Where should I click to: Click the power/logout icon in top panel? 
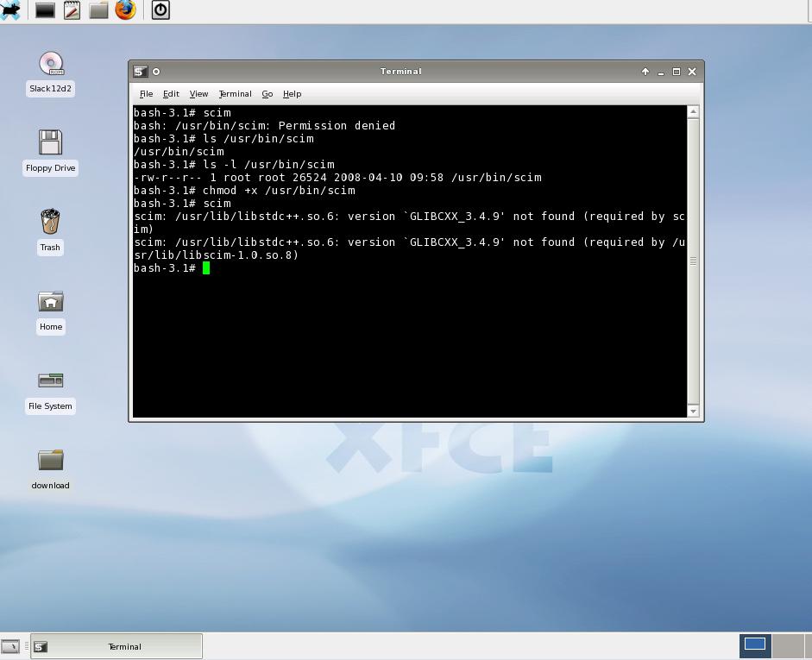click(x=161, y=10)
